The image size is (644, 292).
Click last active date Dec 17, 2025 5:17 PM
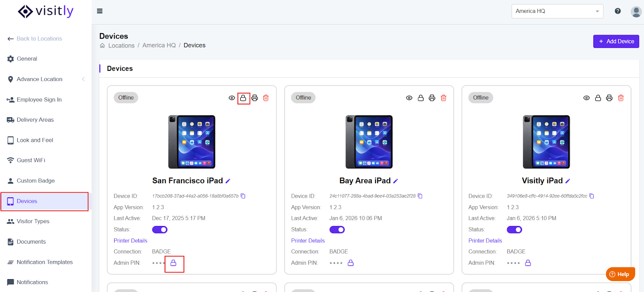click(x=179, y=218)
